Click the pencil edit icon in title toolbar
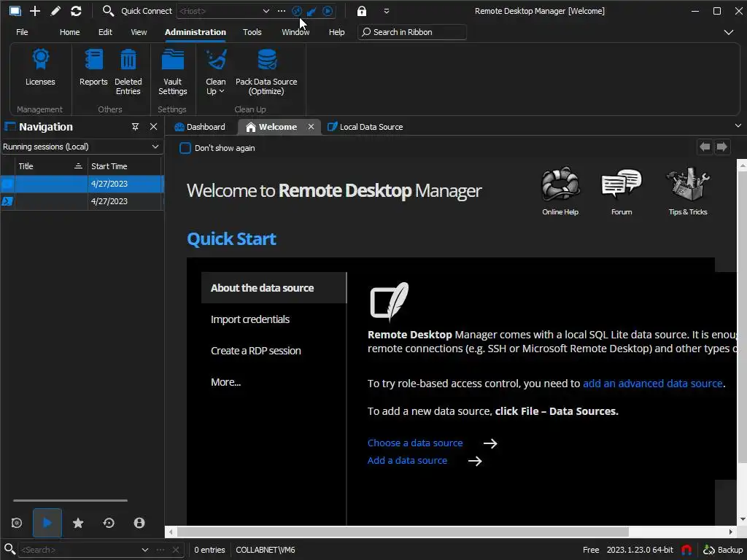 (x=55, y=11)
